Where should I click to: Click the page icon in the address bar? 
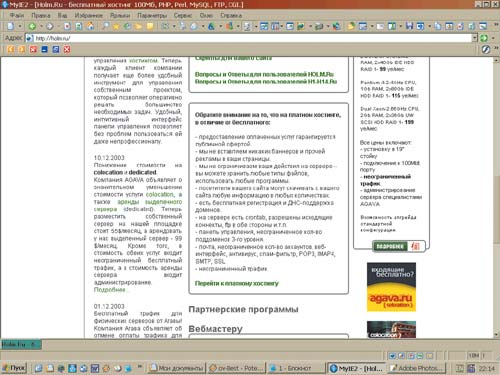30,38
